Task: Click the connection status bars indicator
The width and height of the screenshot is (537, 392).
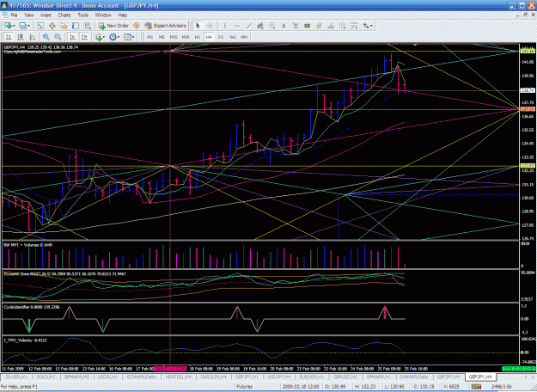Action: coord(476,387)
